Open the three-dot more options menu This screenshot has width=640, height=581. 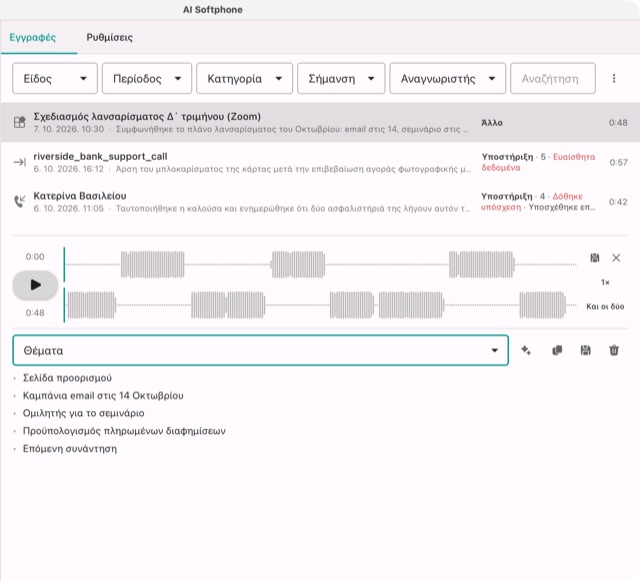(x=614, y=78)
